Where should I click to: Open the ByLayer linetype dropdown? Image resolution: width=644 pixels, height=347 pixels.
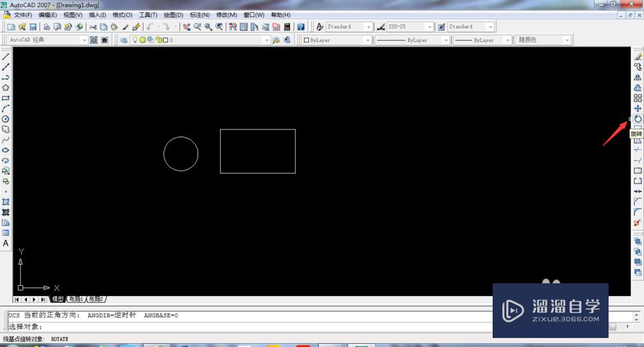click(446, 40)
